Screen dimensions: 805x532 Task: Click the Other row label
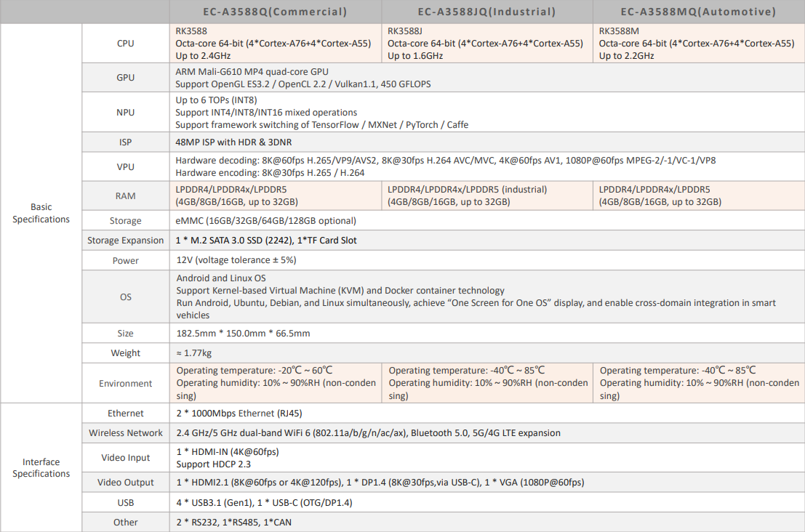[x=125, y=523]
